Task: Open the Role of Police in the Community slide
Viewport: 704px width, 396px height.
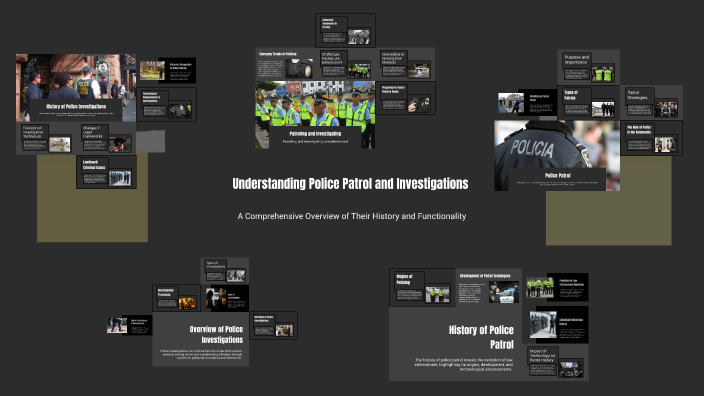Action: click(x=652, y=138)
